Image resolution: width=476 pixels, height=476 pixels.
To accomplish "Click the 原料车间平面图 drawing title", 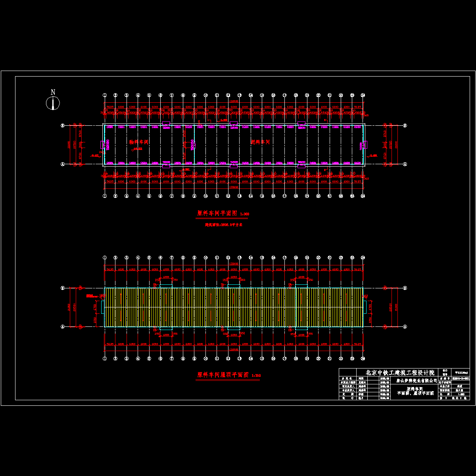I will 217,213.
